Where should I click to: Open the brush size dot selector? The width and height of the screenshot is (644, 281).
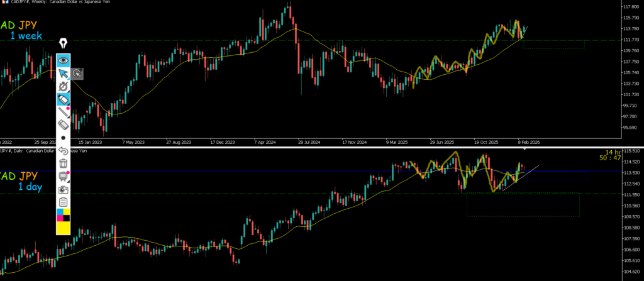(x=64, y=138)
